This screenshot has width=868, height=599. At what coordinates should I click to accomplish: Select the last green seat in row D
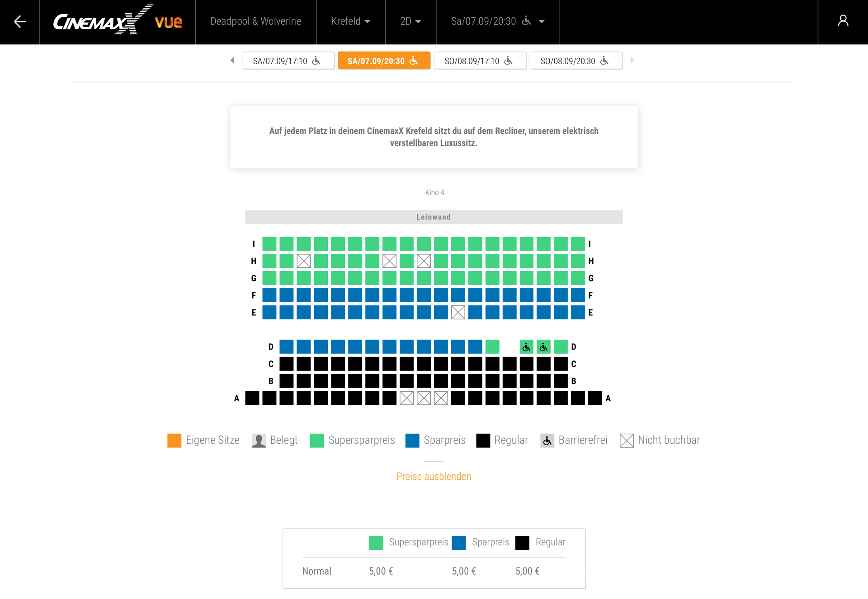[x=561, y=347]
